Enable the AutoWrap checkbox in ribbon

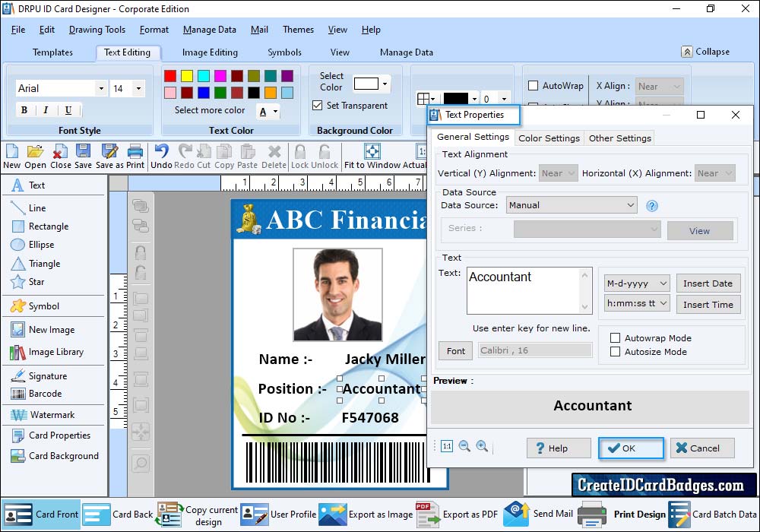(x=533, y=86)
